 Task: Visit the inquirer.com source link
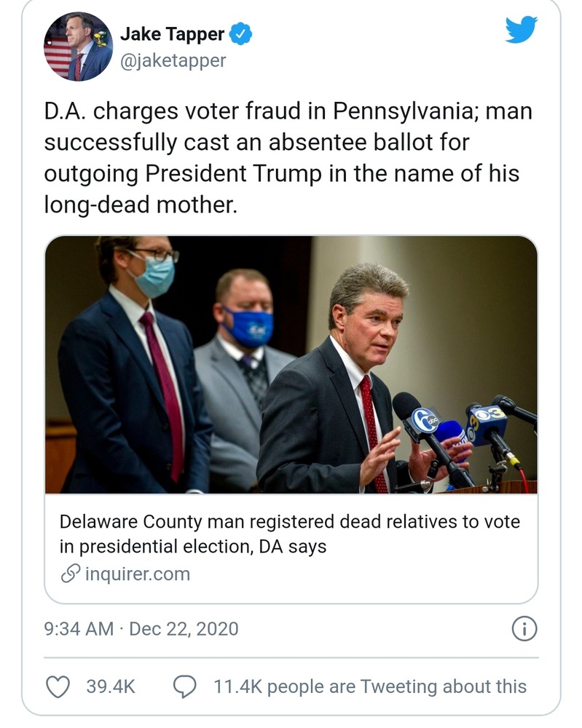138,574
